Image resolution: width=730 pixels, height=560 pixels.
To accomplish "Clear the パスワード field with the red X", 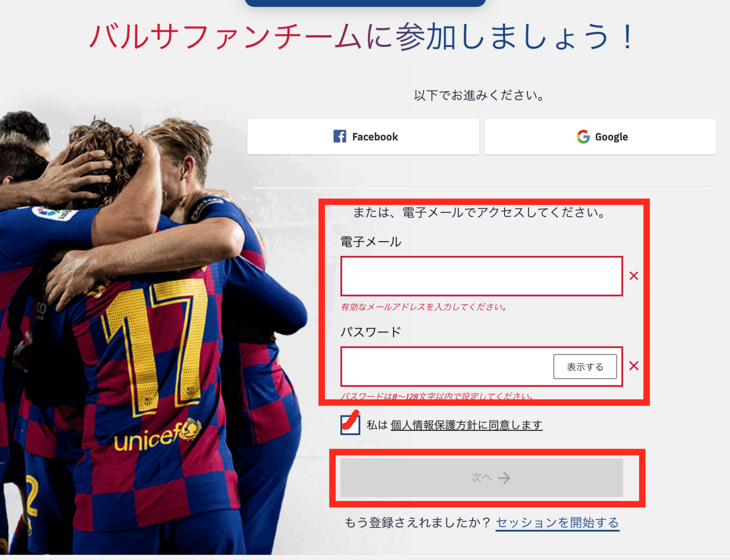I will (634, 366).
